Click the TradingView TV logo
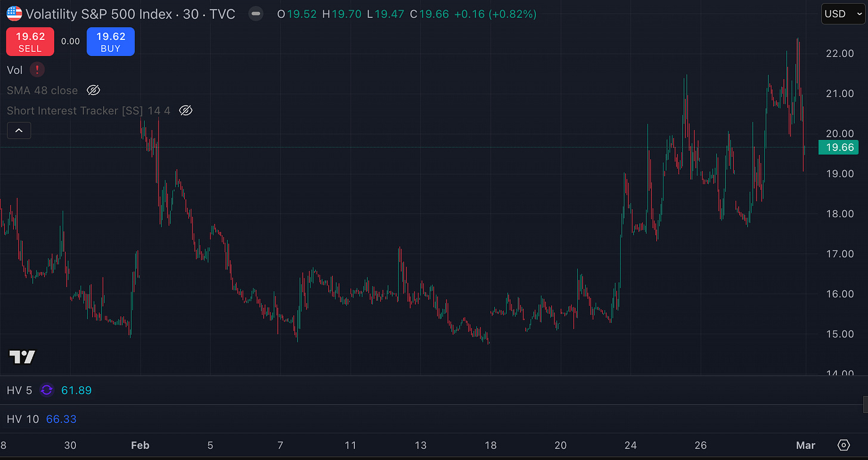Image resolution: width=868 pixels, height=460 pixels. (22, 357)
